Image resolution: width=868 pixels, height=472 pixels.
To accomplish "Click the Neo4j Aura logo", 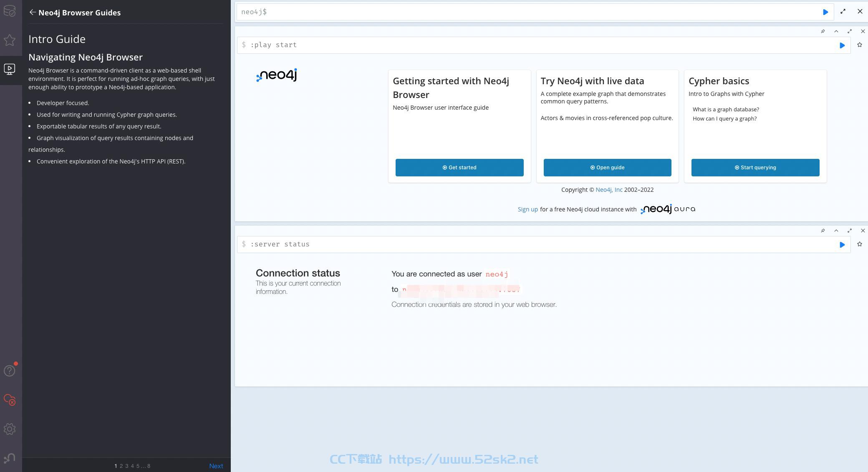I will point(668,209).
